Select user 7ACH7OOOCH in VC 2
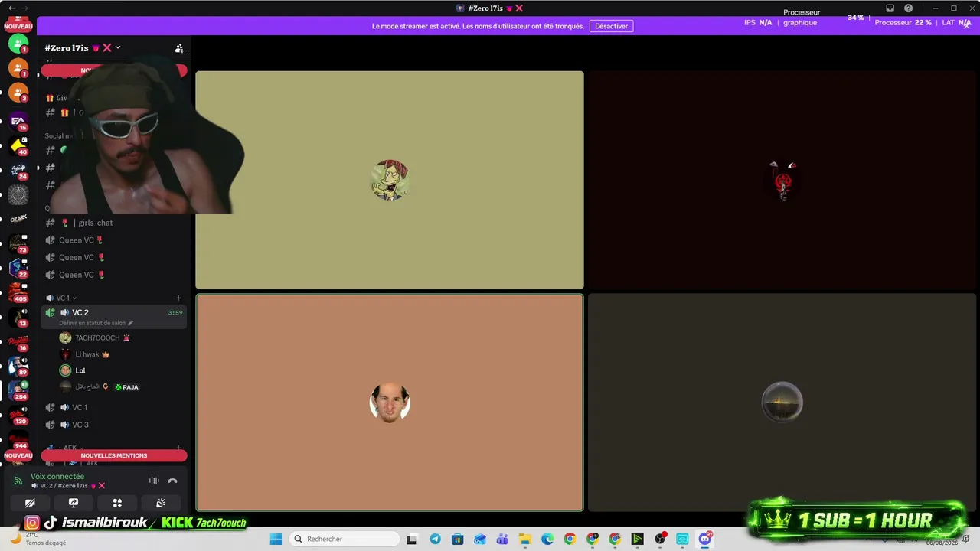Viewport: 980px width, 551px height. (121, 337)
